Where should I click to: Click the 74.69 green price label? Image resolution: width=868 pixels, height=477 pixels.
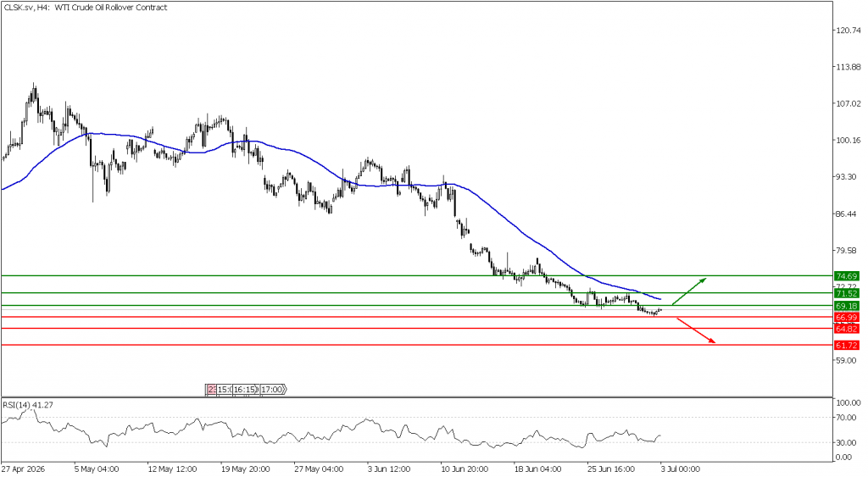(847, 276)
